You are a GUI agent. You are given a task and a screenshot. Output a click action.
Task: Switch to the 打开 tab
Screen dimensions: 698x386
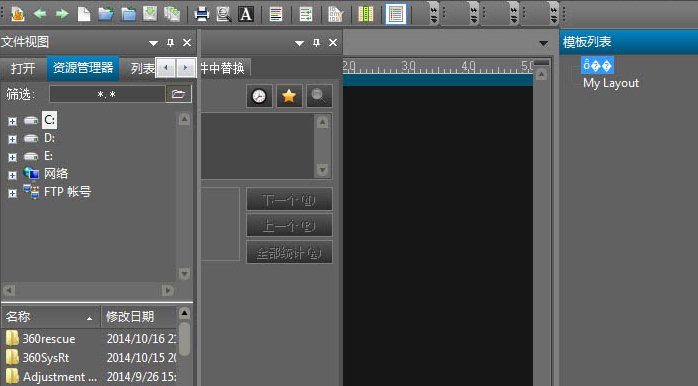tap(23, 68)
